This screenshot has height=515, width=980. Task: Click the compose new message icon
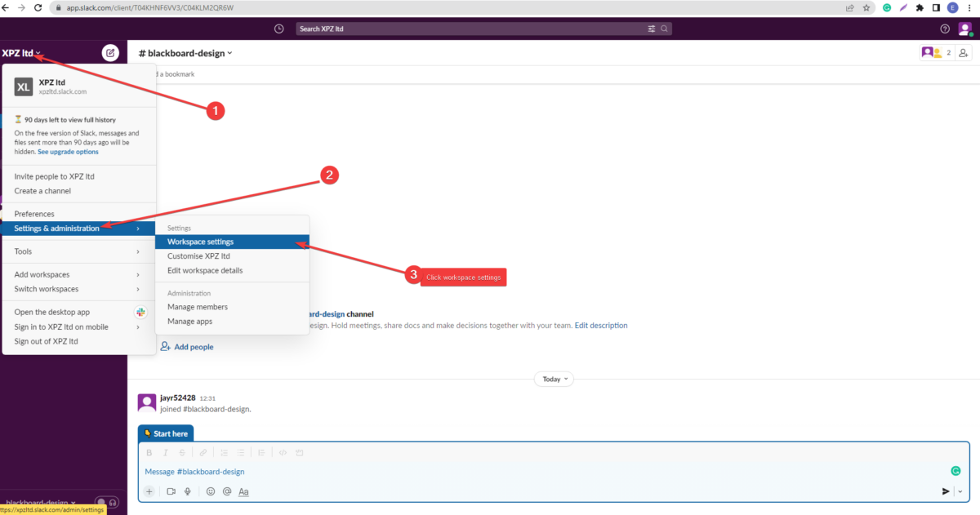[x=110, y=53]
